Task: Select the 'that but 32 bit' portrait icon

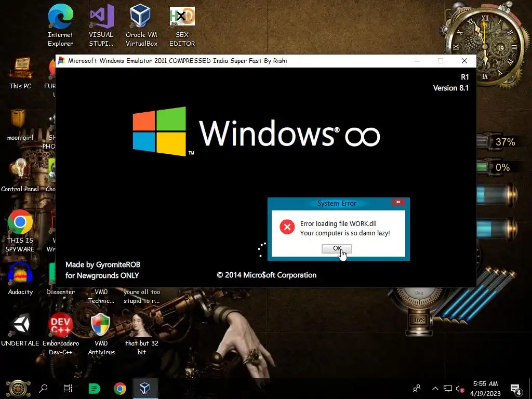Action: coord(141,334)
